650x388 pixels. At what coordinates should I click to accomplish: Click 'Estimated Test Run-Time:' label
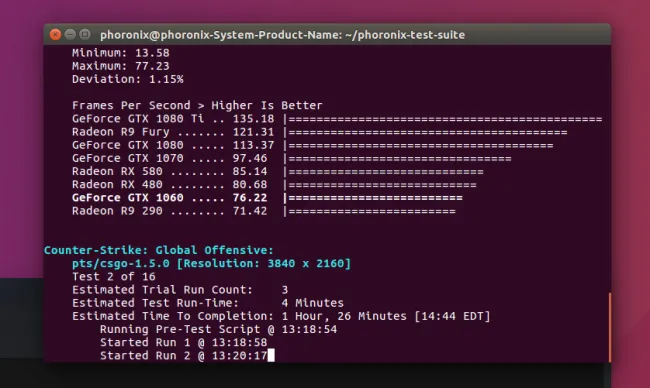(x=155, y=303)
